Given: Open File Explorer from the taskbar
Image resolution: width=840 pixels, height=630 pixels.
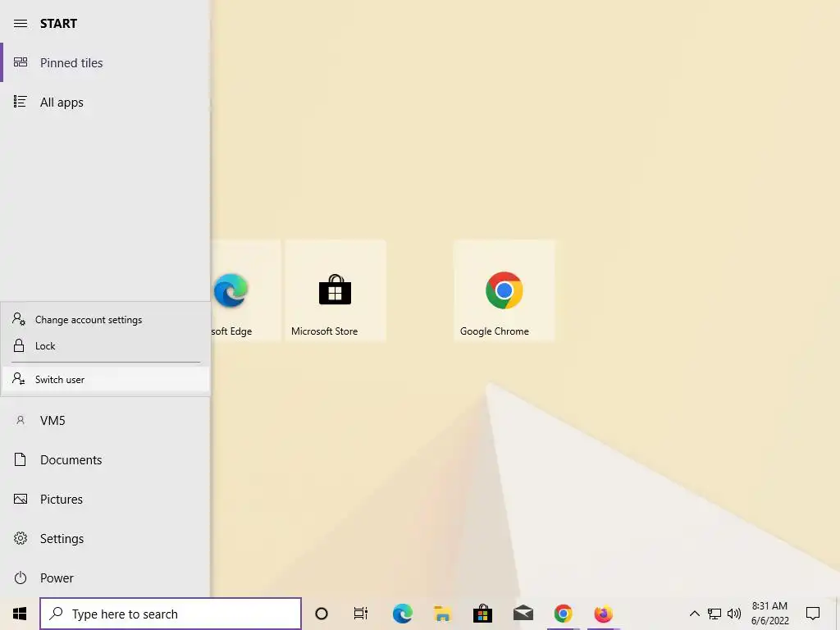Looking at the screenshot, I should click(442, 614).
